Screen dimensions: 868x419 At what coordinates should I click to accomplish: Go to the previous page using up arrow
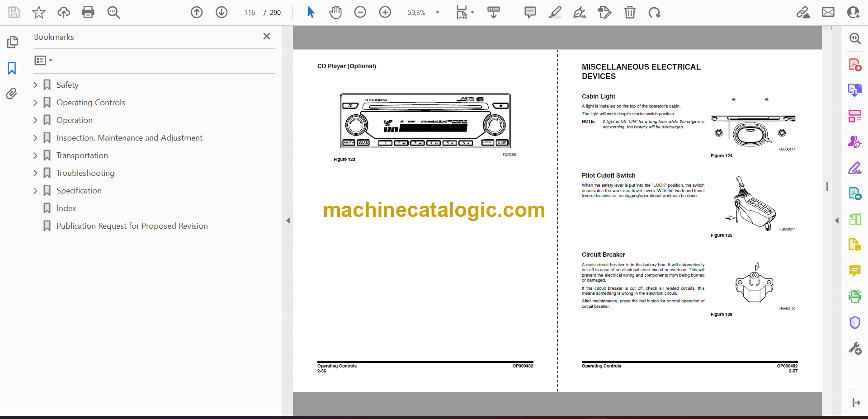pyautogui.click(x=197, y=12)
